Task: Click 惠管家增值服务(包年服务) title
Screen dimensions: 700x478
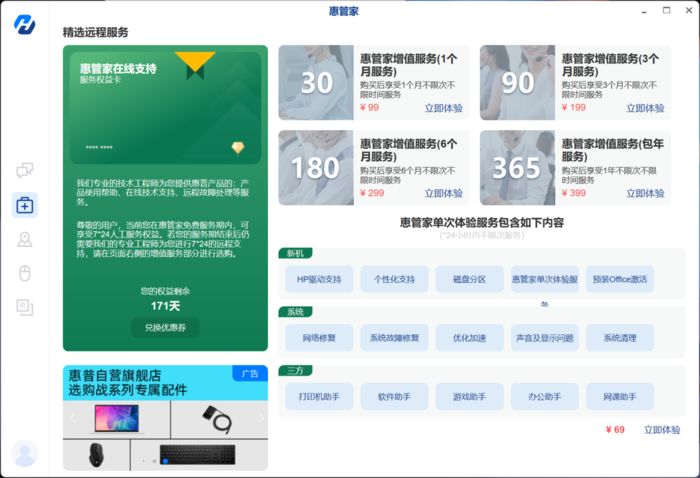Action: 612,150
